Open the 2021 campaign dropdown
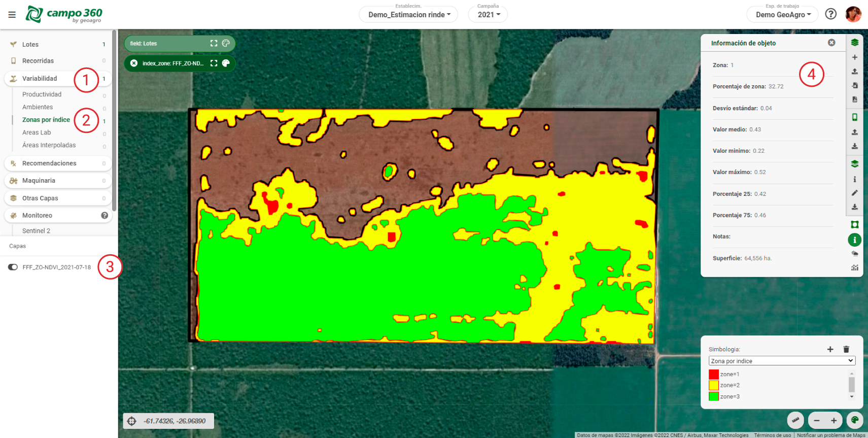868x438 pixels. tap(488, 15)
